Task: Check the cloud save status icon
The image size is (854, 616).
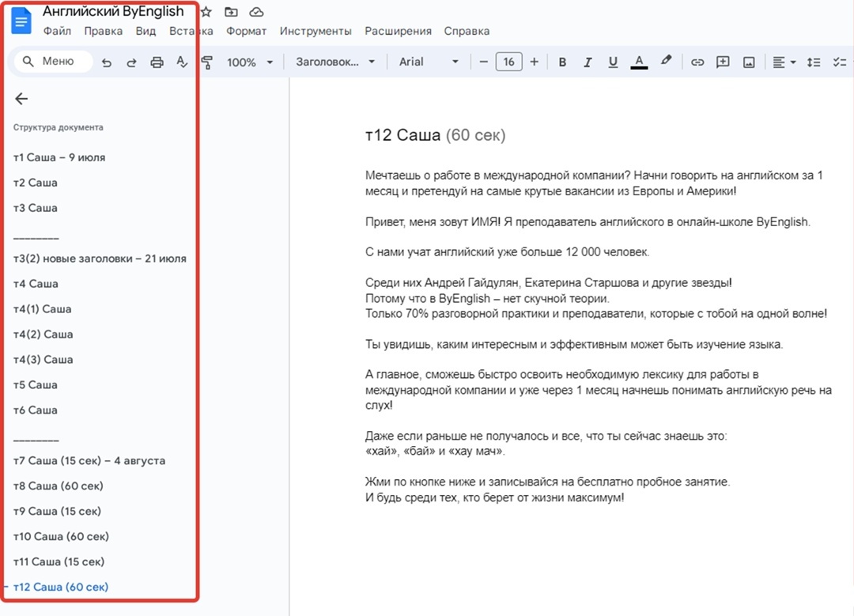Action: pos(256,11)
